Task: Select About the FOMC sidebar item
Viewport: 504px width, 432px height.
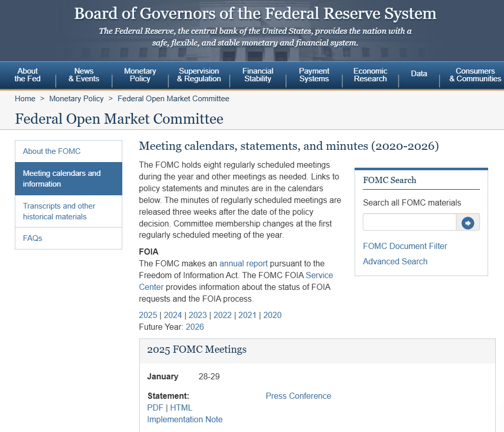Action: tap(69, 151)
